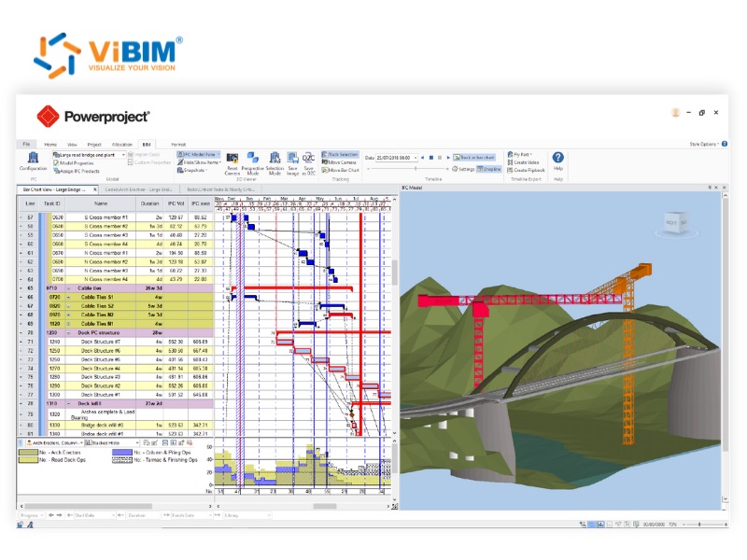Open Hide/Show Items dropdown
The image size is (747, 560).
pyautogui.click(x=199, y=162)
